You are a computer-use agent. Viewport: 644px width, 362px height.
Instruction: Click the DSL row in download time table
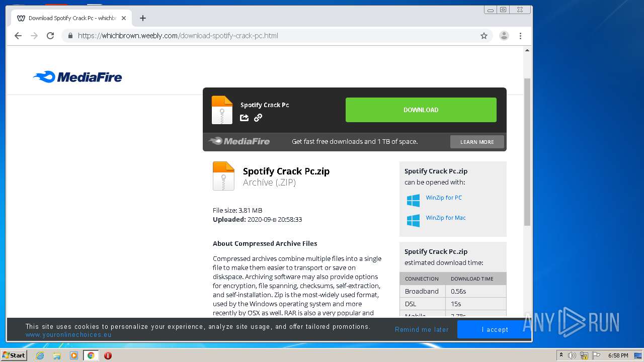453,304
